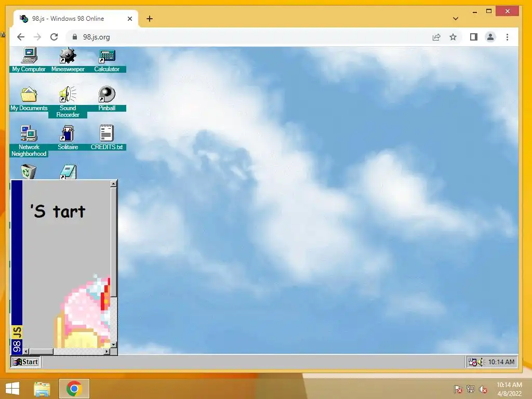
Task: Select the 98.js Windows 98 Online tab
Action: coord(75,19)
